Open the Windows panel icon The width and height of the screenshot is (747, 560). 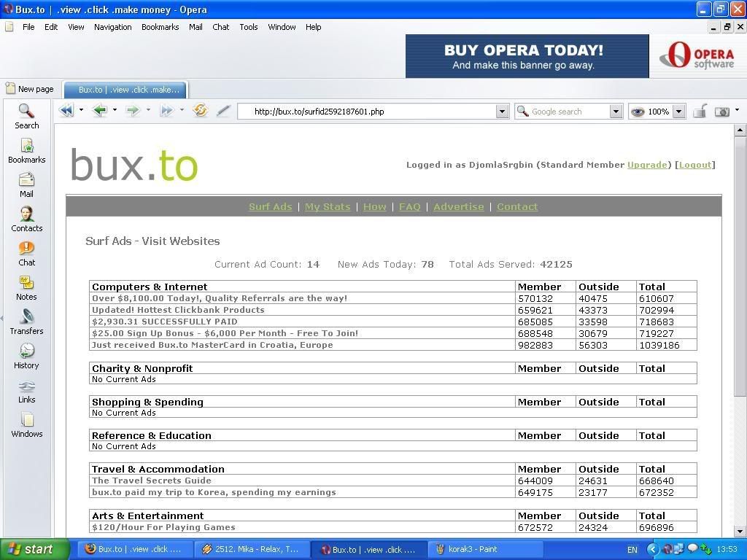click(x=26, y=425)
